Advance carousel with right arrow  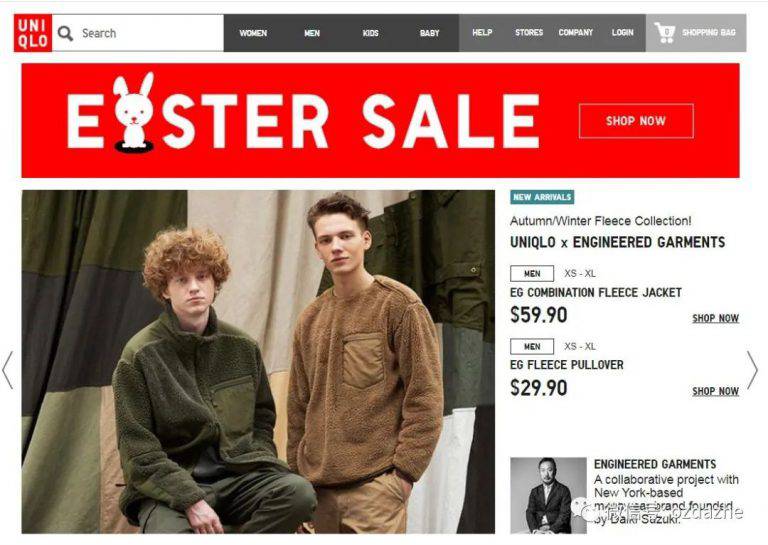coord(752,370)
